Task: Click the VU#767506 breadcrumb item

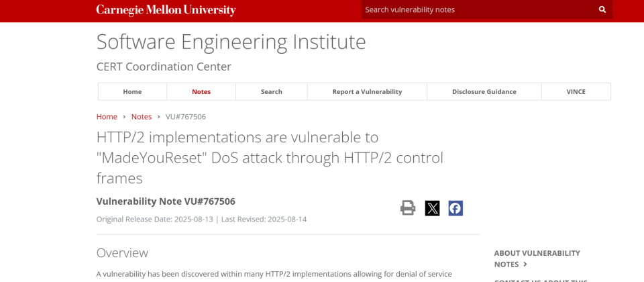Action: pyautogui.click(x=186, y=117)
